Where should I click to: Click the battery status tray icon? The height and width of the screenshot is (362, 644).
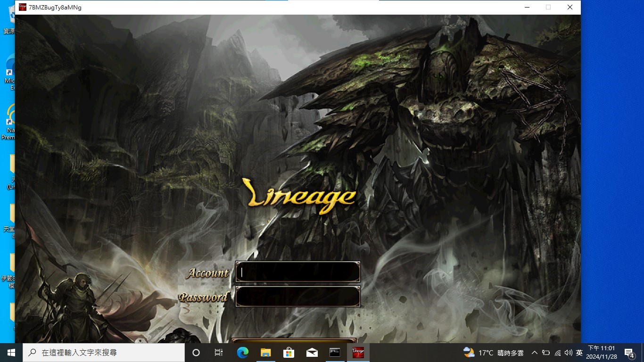point(546,353)
